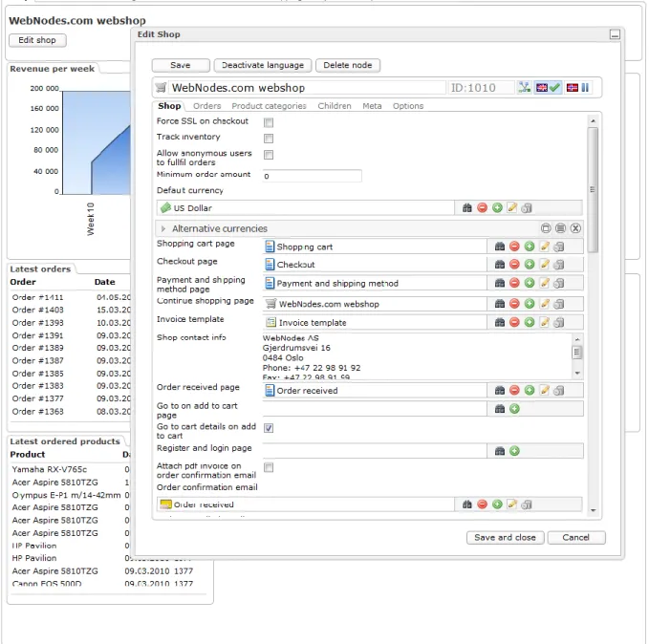This screenshot has height=644, width=649.
Task: Select the English language flag with checkmark
Action: click(548, 87)
